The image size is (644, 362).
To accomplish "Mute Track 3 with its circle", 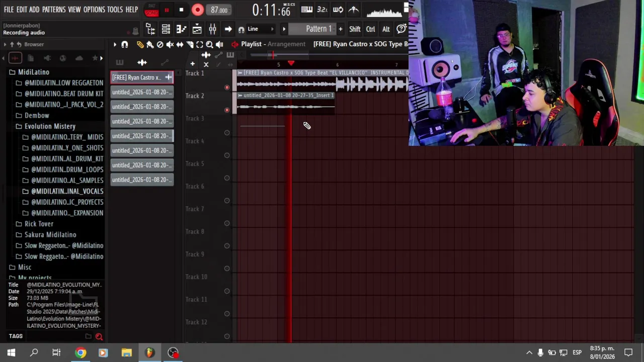I will 227,133.
